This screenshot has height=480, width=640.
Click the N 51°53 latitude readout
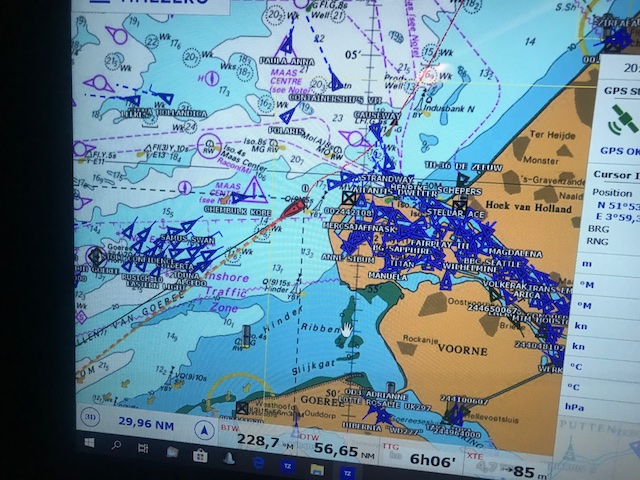(617, 206)
